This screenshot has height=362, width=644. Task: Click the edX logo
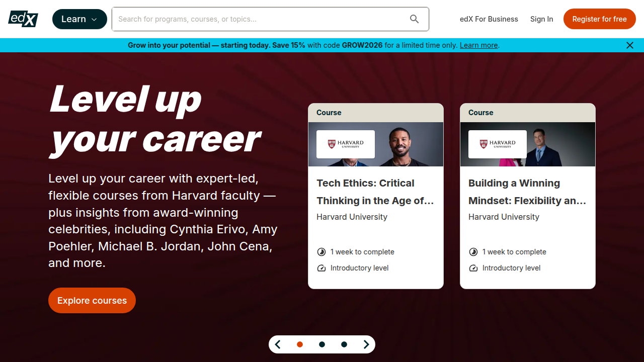(23, 19)
